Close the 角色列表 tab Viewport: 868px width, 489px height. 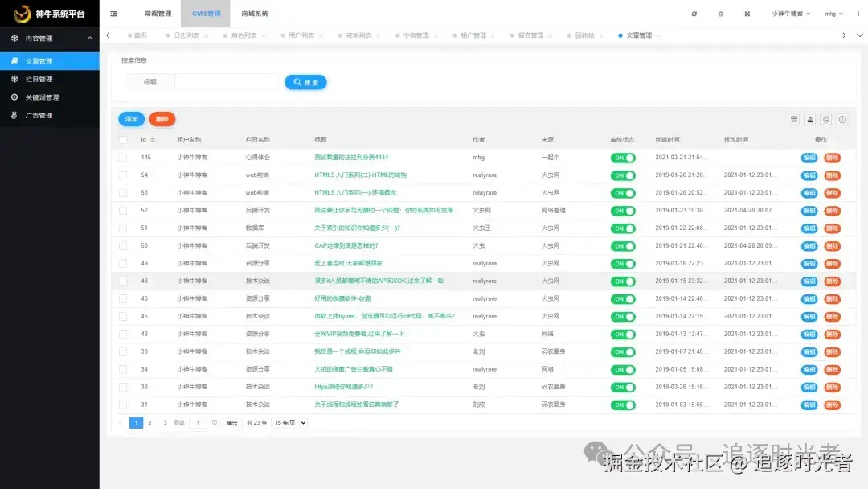coord(264,36)
